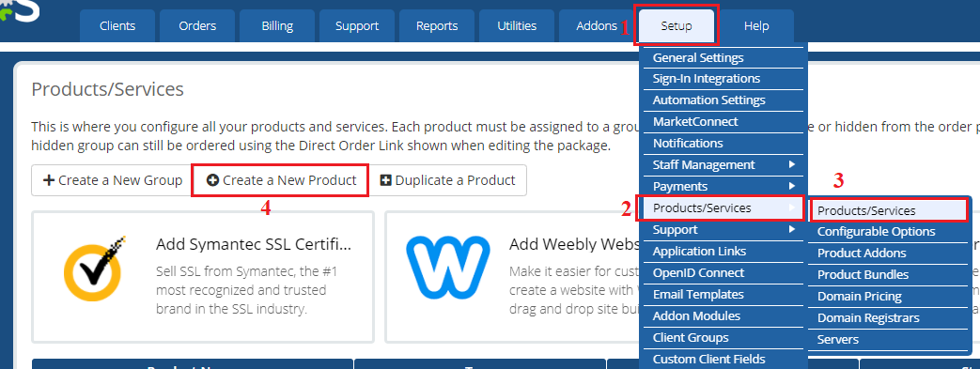This screenshot has height=369, width=980.
Task: Choose Configurable Options submenu item
Action: pos(889,232)
